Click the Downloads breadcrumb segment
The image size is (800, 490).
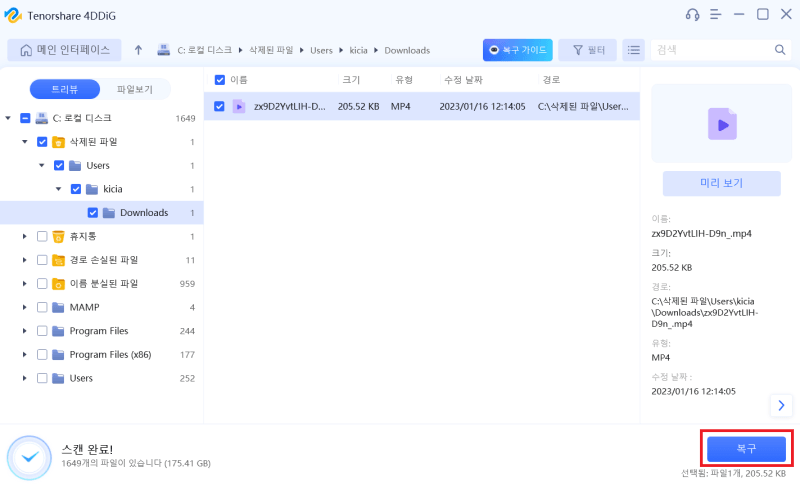407,50
